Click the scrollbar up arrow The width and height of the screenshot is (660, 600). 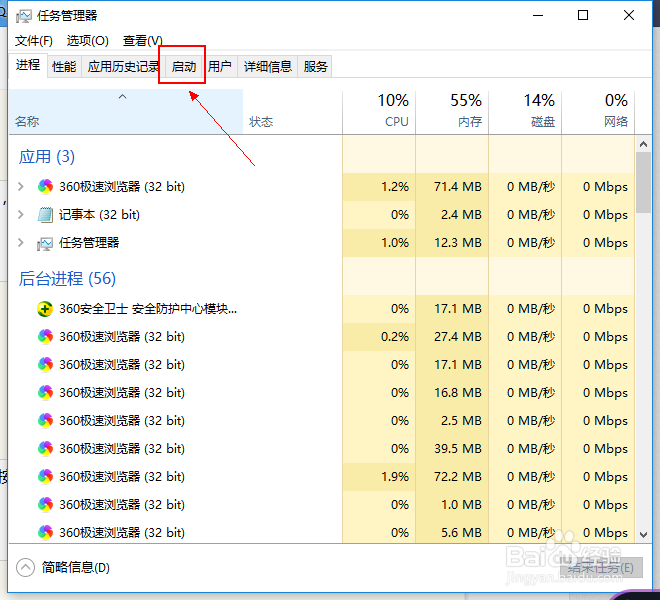coord(643,144)
